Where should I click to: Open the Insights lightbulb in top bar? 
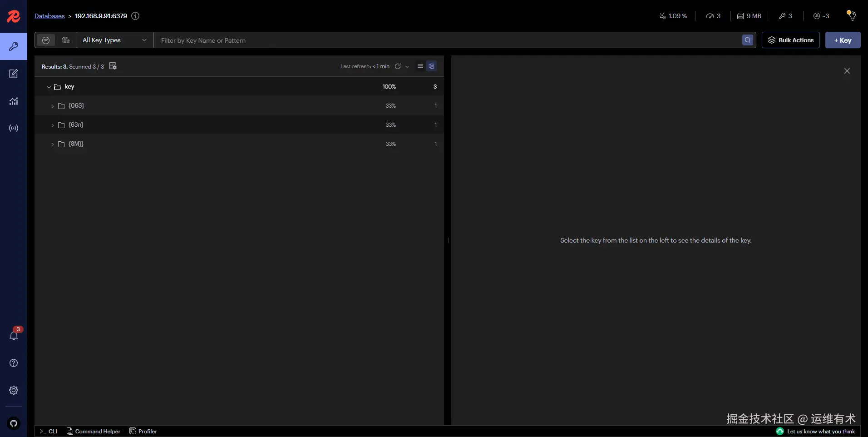[x=852, y=16]
